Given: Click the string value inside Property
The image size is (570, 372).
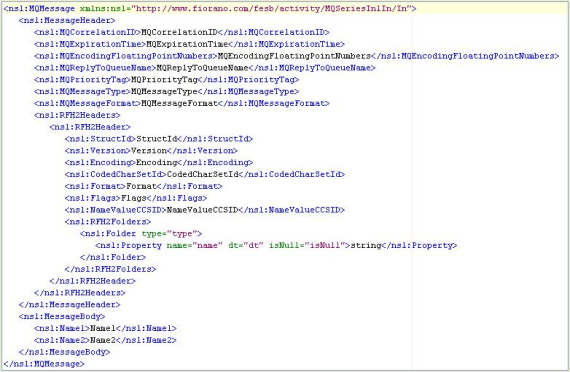Looking at the screenshot, I should pos(365,245).
